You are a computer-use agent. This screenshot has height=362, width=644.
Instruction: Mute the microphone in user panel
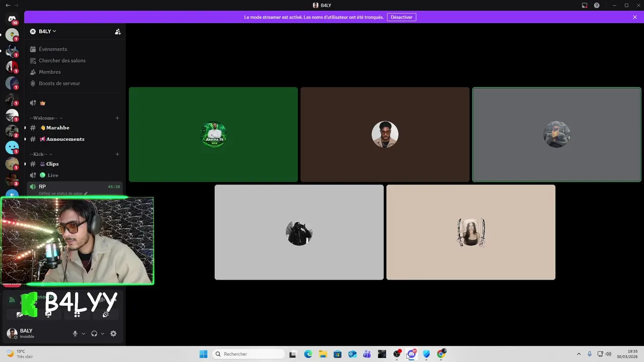click(75, 333)
